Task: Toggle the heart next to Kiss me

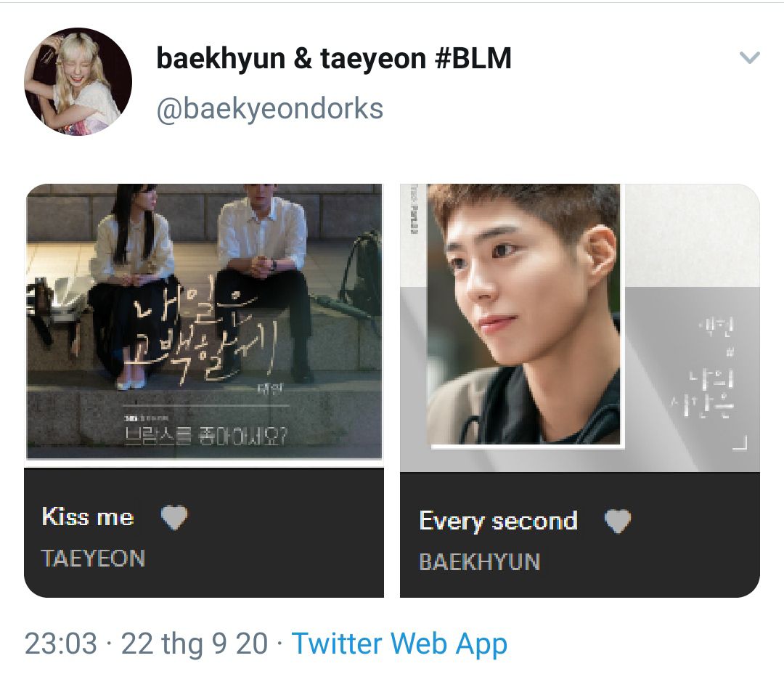Action: [174, 517]
